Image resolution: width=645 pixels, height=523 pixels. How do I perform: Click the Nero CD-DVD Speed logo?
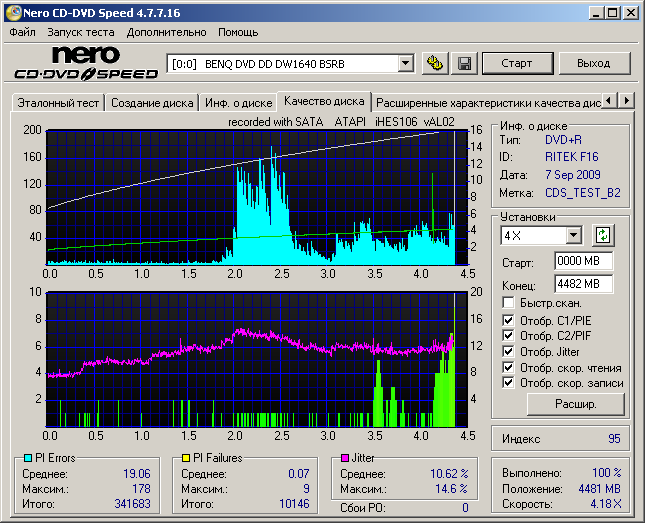pos(87,62)
